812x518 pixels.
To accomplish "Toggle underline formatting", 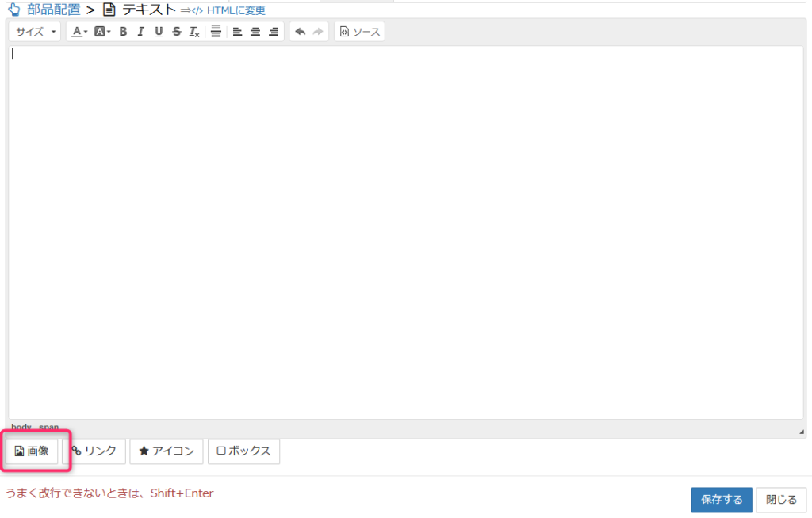I will pyautogui.click(x=159, y=32).
